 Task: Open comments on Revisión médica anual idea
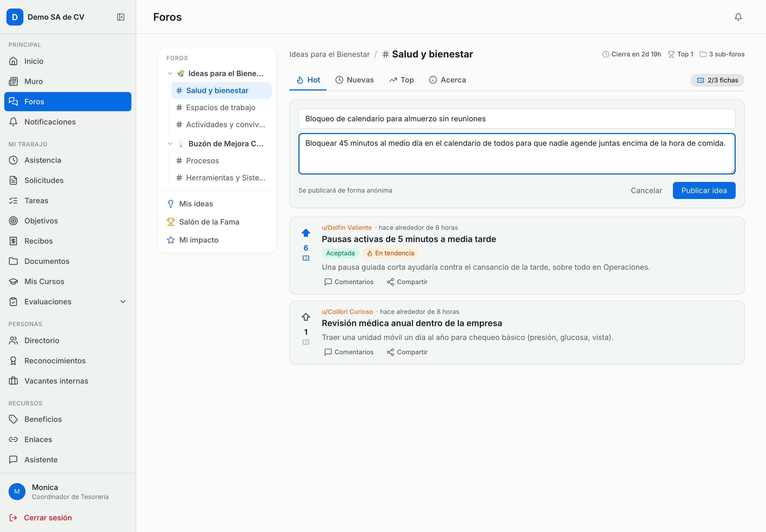tap(349, 352)
